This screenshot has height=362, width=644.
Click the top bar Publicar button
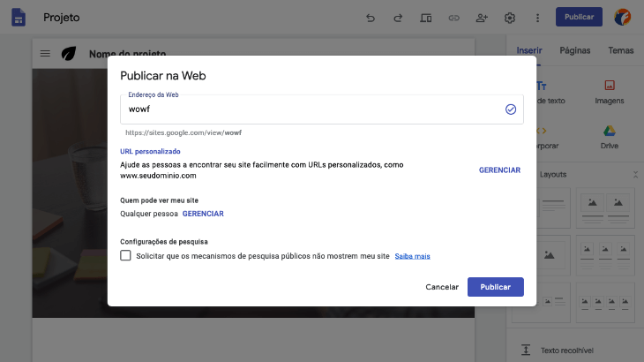tap(579, 17)
